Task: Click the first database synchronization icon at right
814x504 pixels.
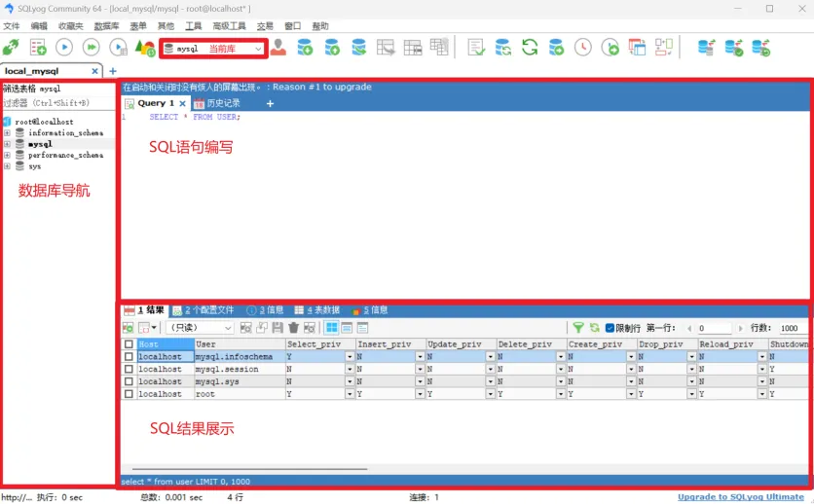Action: click(707, 48)
